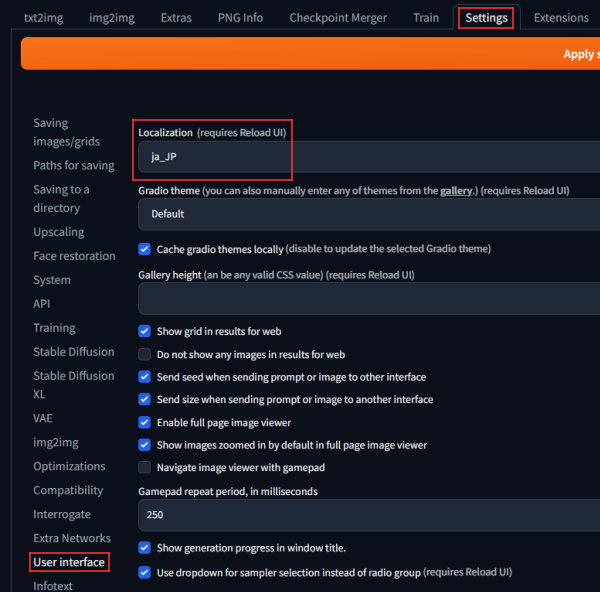Viewport: 600px width, 592px height.
Task: Untick Cache gradio themes locally checkbox
Action: click(x=145, y=249)
